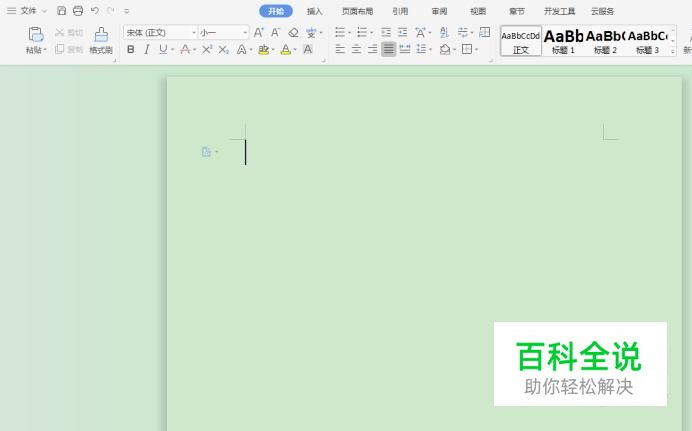This screenshot has height=431, width=692.
Task: Click the borders icon
Action: click(x=467, y=49)
